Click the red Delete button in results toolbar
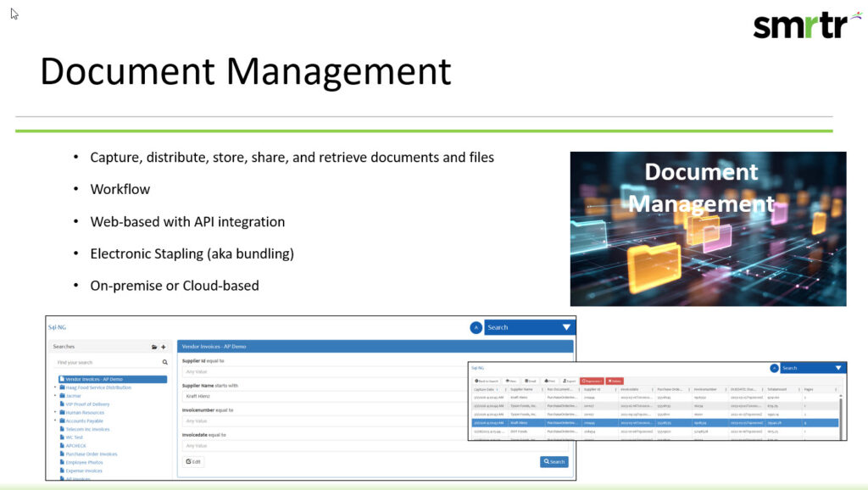This screenshot has width=868, height=490. click(614, 381)
